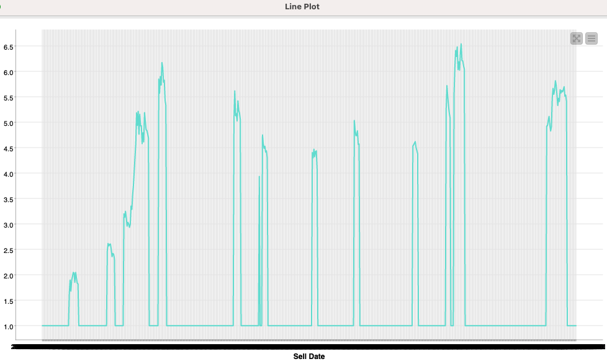
Task: Click the 5.0 y-axis tick label
Action: pos(9,123)
